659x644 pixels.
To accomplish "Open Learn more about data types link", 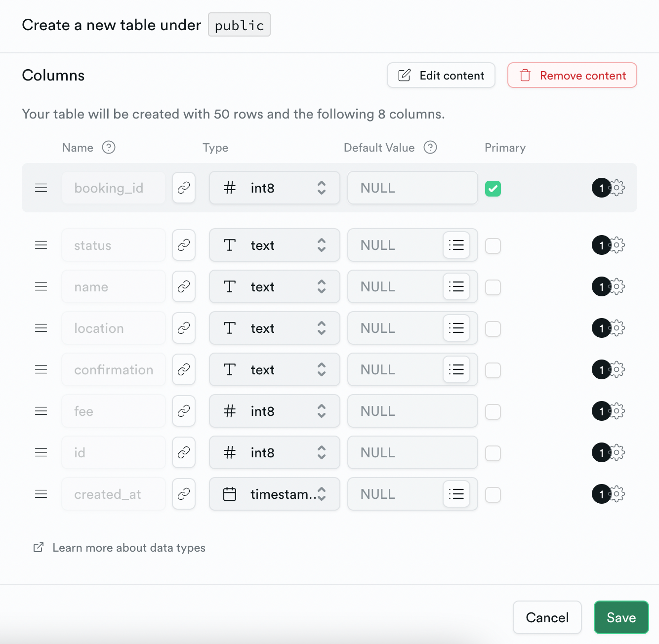I will (119, 548).
